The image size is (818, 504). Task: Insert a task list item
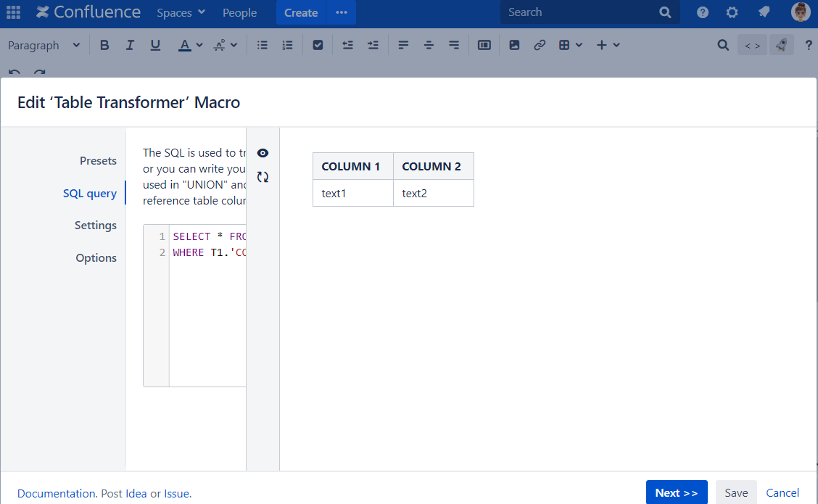pyautogui.click(x=318, y=44)
